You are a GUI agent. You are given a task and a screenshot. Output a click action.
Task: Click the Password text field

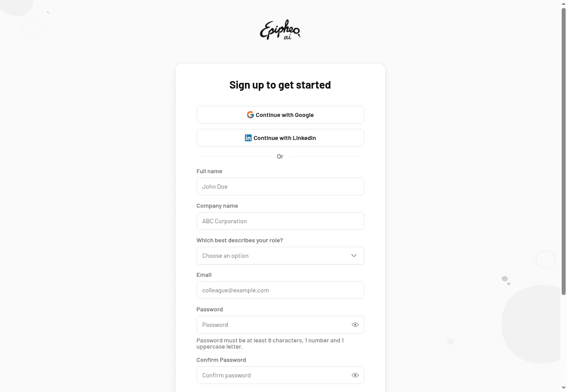coord(272,325)
